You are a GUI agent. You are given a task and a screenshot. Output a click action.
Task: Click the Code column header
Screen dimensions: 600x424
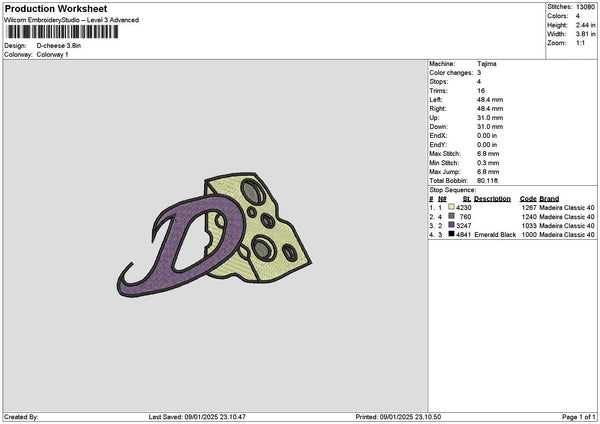pos(528,199)
